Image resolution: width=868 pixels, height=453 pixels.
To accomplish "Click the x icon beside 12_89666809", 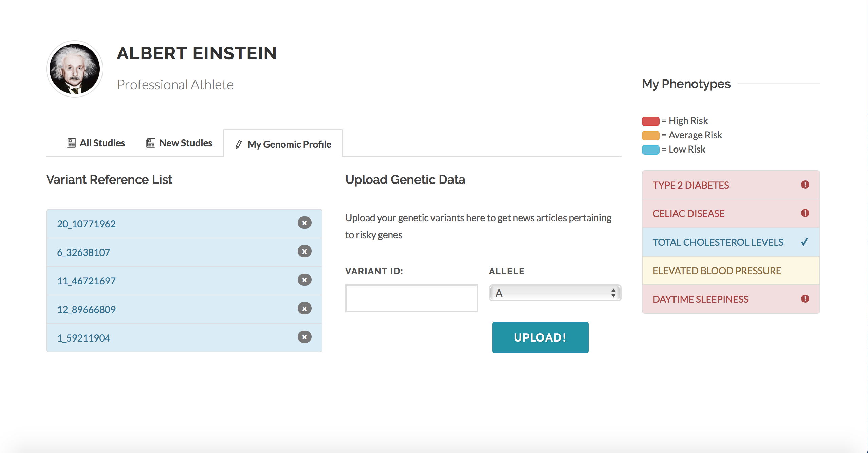I will click(x=304, y=309).
